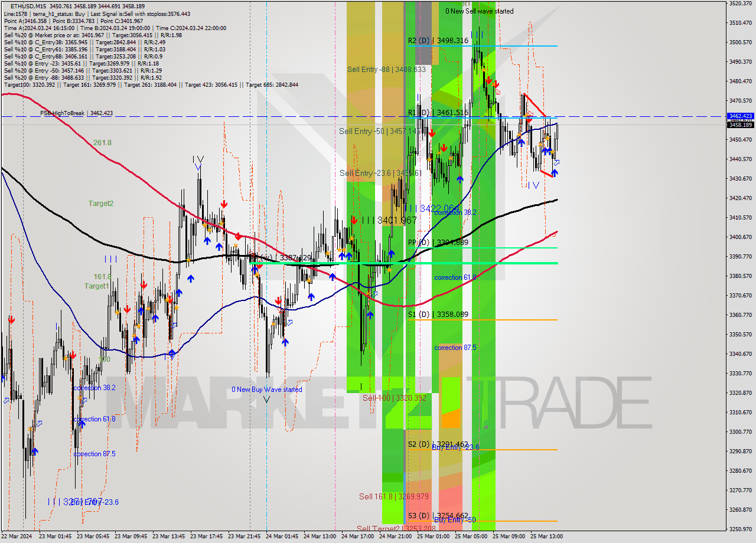Click 3520.370 on the price axis
This screenshot has width=756, height=543.
tap(740, 4)
